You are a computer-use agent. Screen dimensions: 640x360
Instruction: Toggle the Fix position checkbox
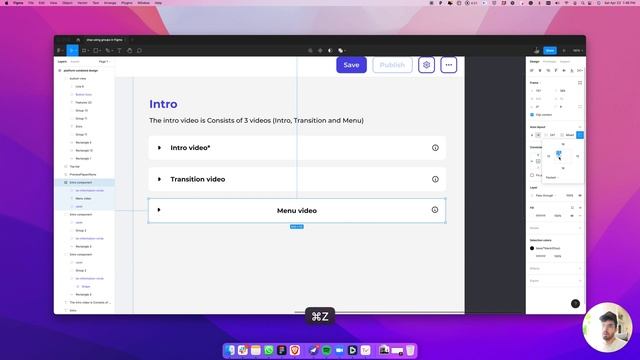tap(532, 175)
